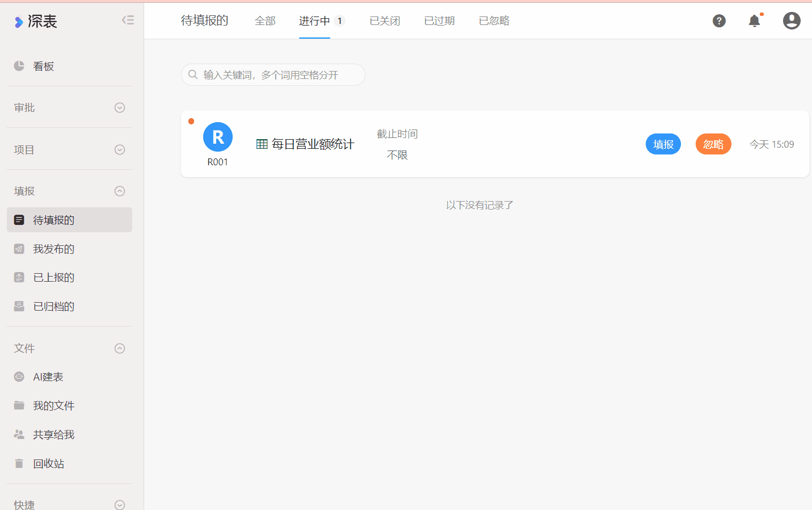The image size is (812, 510).
Task: Switch to the 已关闭 tab
Action: point(385,21)
